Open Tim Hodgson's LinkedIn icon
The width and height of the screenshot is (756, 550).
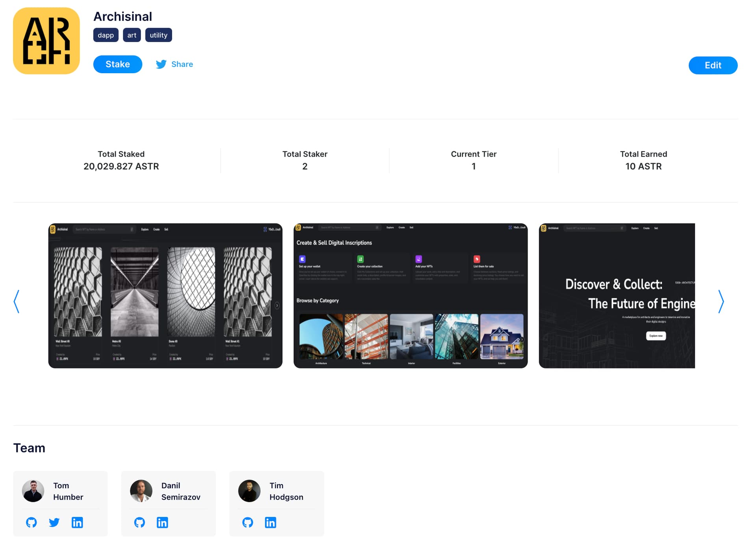pos(271,522)
